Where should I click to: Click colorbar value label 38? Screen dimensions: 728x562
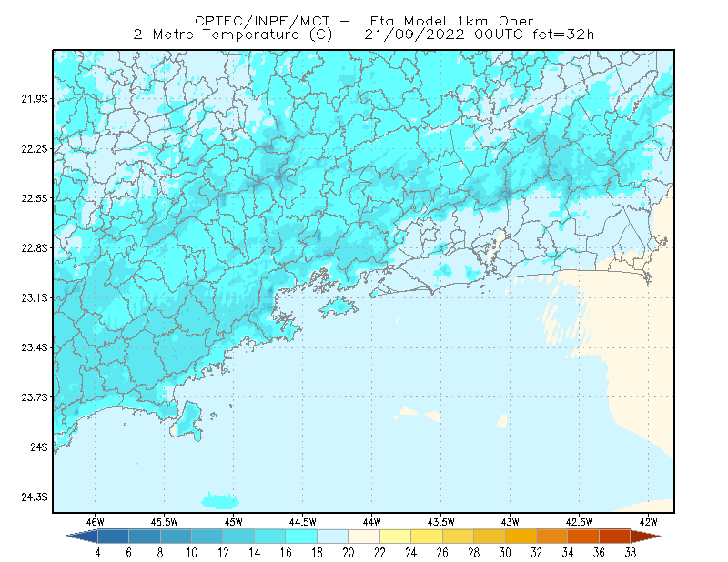[631, 553]
